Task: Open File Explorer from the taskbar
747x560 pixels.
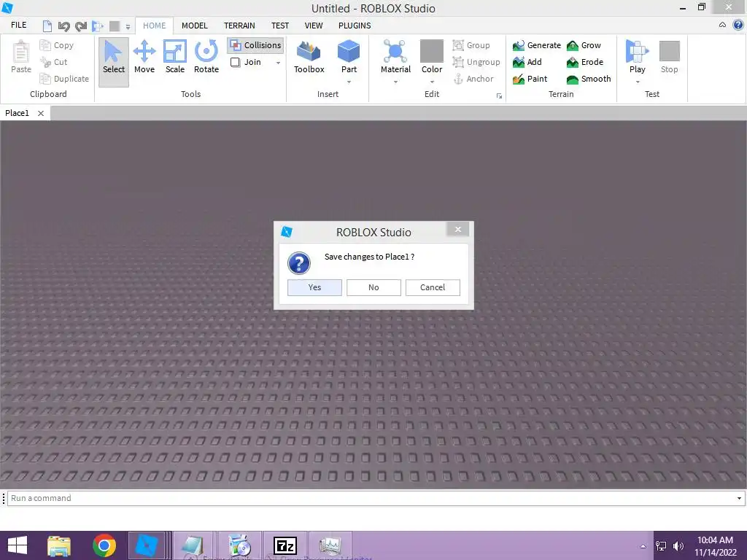Action: click(x=59, y=545)
